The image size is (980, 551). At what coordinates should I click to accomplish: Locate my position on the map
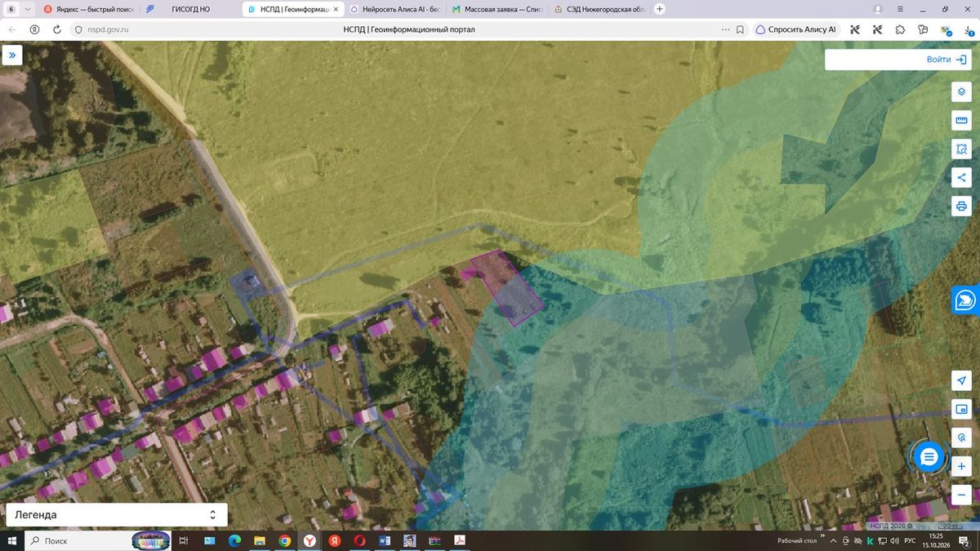pos(961,381)
